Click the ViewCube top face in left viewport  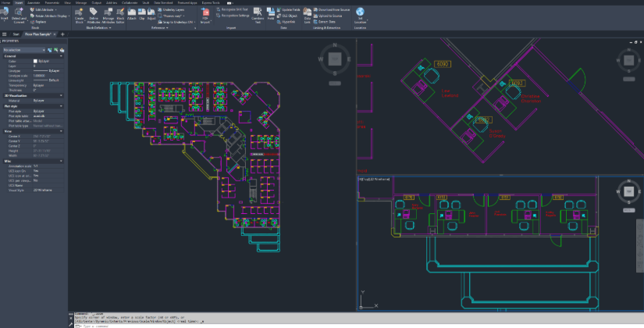click(335, 60)
